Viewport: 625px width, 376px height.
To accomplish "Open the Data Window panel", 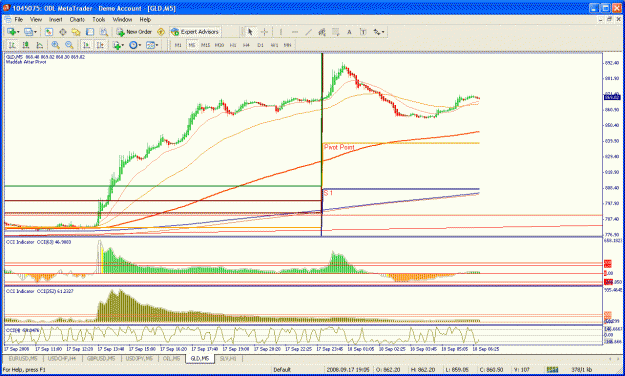I will (x=63, y=32).
